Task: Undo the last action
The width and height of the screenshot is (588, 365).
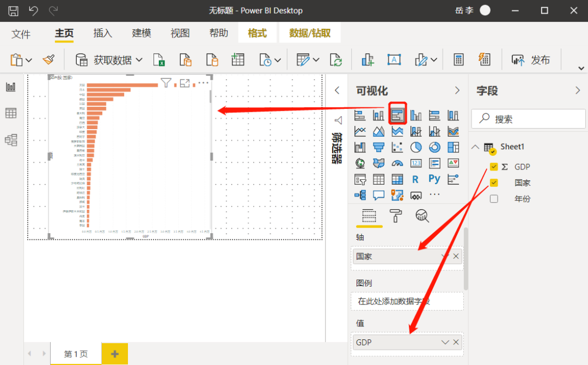Action: click(x=33, y=10)
